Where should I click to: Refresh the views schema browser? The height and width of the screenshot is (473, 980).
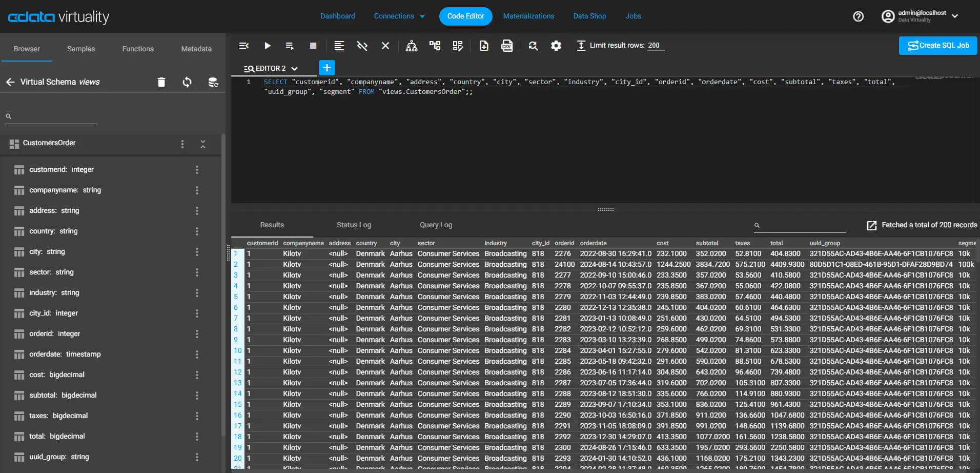point(187,82)
